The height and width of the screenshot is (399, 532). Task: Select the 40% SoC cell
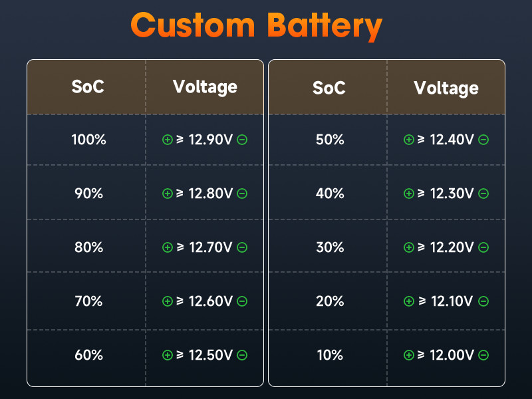coord(330,194)
